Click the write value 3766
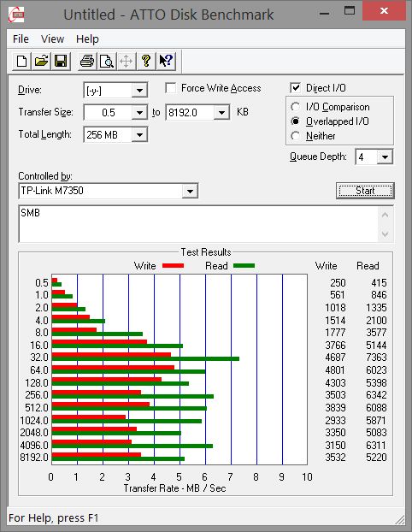The width and height of the screenshot is (412, 532). 335,346
